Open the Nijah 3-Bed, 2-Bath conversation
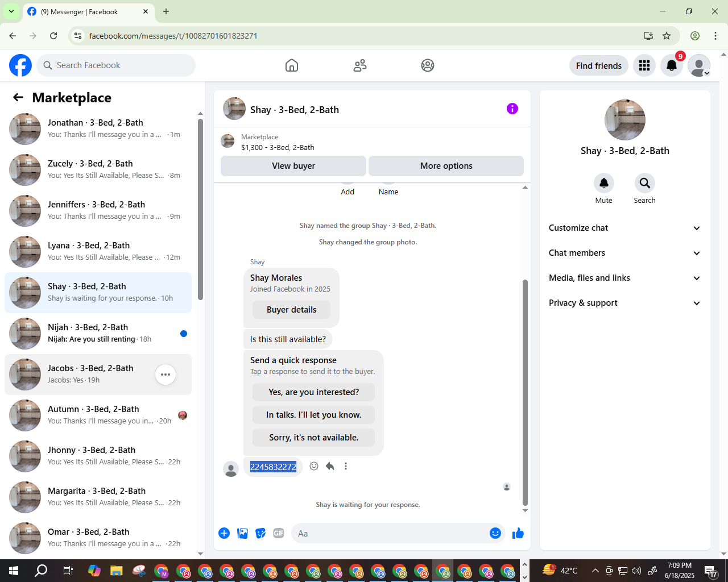 tap(98, 334)
